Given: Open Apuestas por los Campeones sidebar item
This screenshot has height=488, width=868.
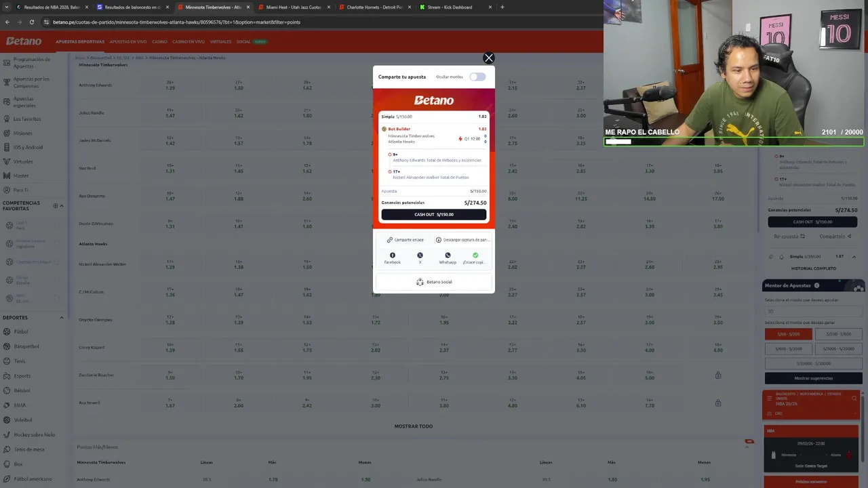Looking at the screenshot, I should pyautogui.click(x=34, y=82).
